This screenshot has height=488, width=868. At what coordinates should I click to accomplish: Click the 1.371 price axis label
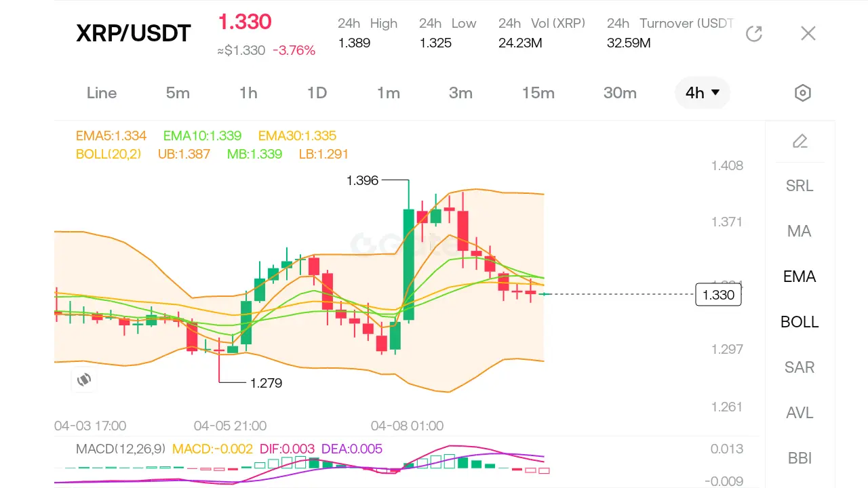[727, 222]
